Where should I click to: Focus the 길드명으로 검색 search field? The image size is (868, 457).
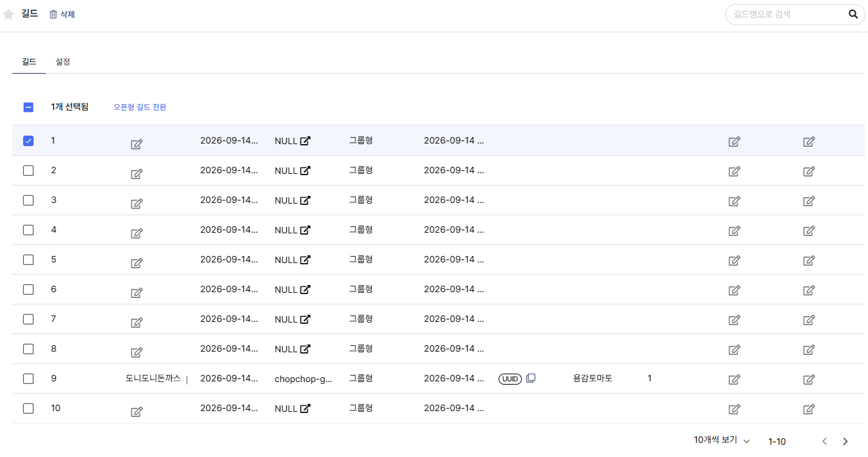(788, 14)
